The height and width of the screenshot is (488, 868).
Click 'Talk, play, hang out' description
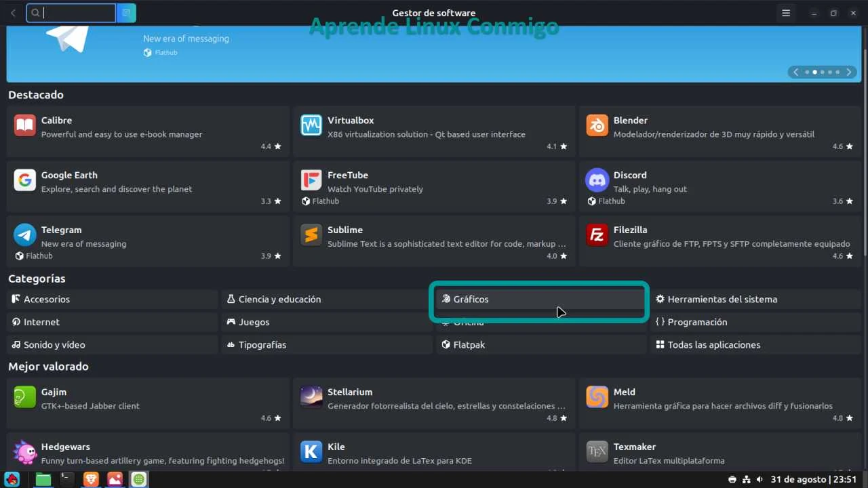650,189
